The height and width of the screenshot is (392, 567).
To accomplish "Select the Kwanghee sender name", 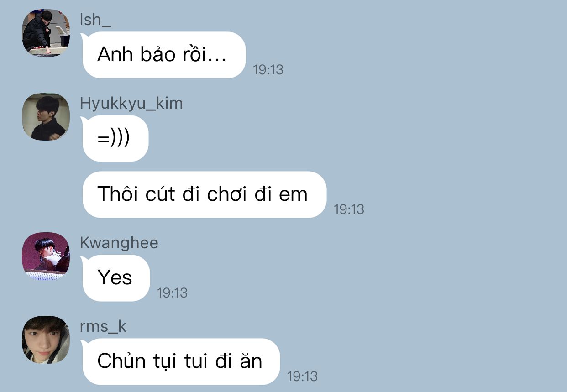I will [119, 243].
